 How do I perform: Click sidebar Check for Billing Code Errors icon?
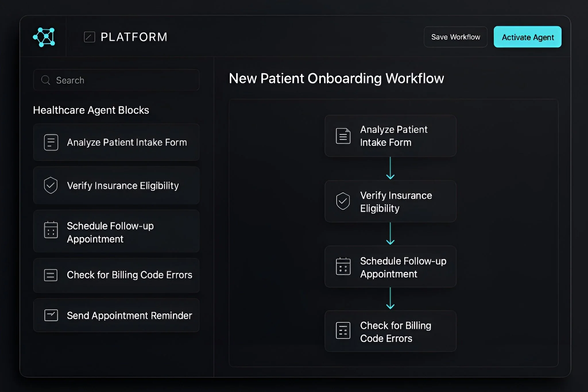tap(51, 275)
